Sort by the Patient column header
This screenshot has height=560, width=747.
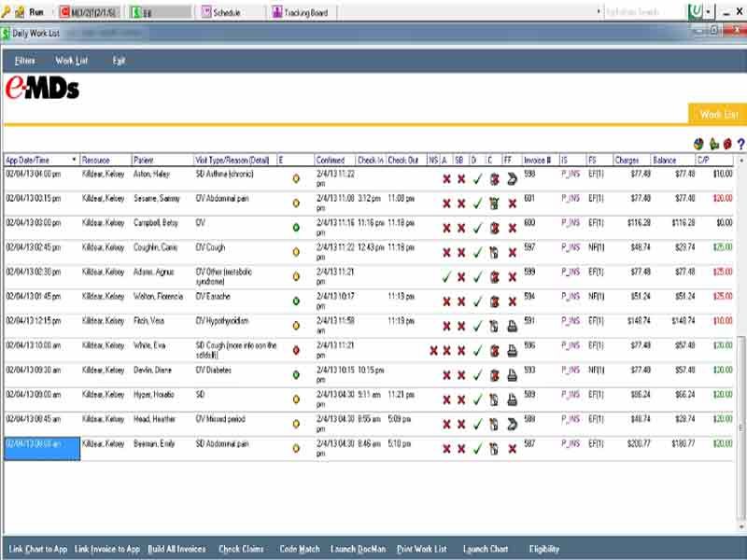[162, 160]
